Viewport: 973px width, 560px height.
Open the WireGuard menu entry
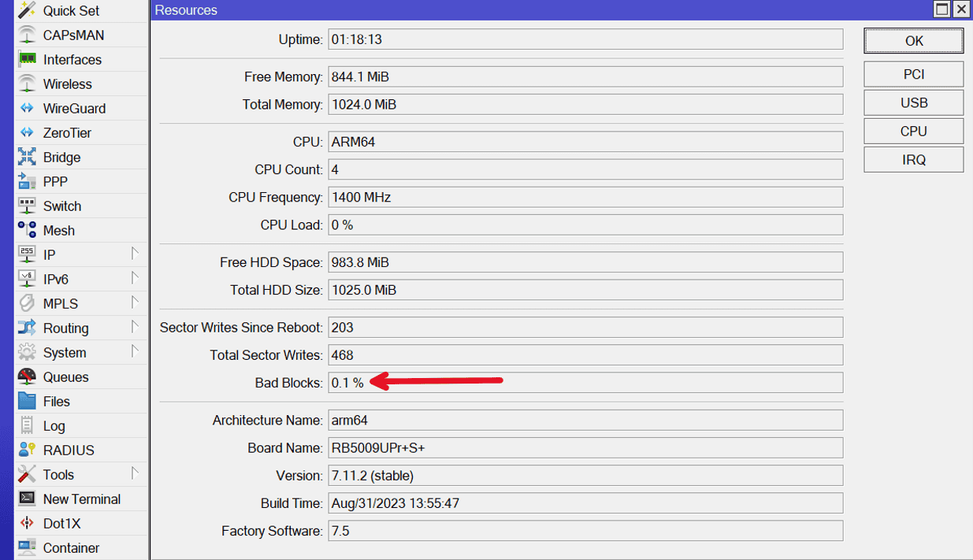pos(80,109)
